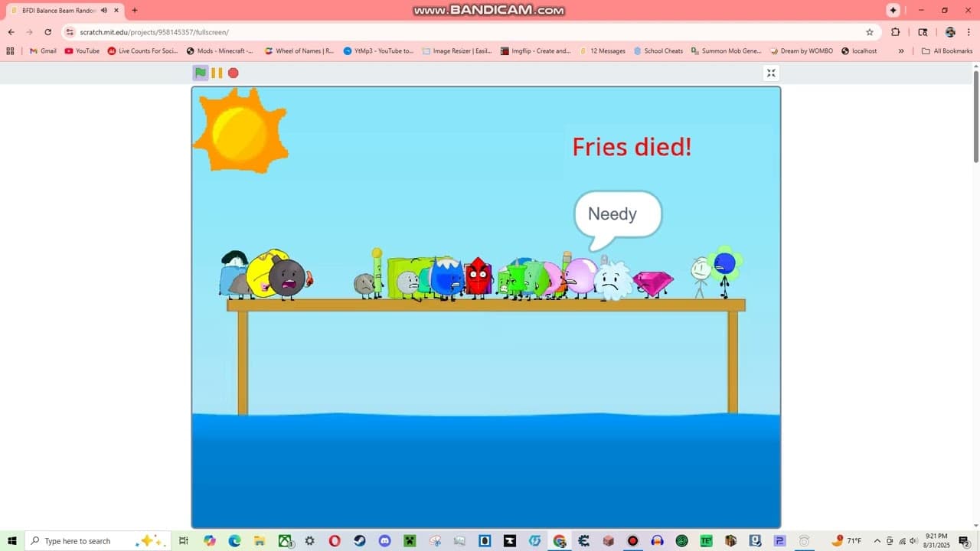Viewport: 980px width, 551px height.
Task: Open the Dream by WOMBO bookmark
Action: click(x=801, y=51)
